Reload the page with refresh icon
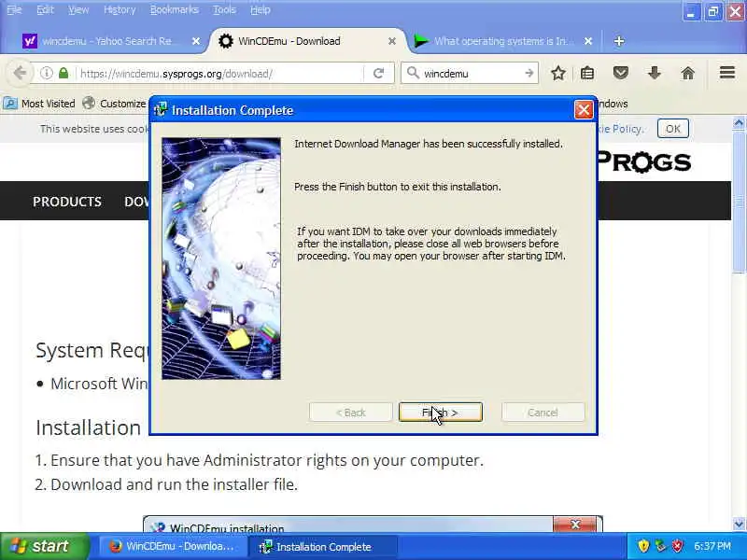 (x=379, y=74)
